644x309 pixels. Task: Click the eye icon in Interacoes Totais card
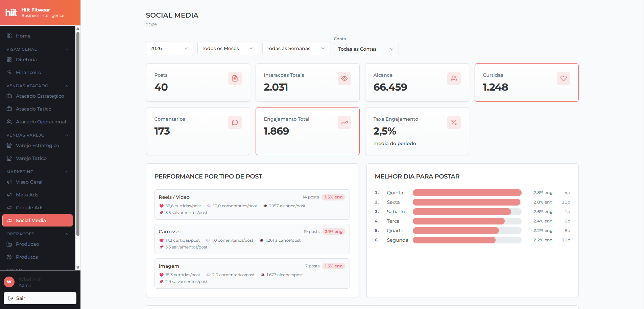click(344, 78)
